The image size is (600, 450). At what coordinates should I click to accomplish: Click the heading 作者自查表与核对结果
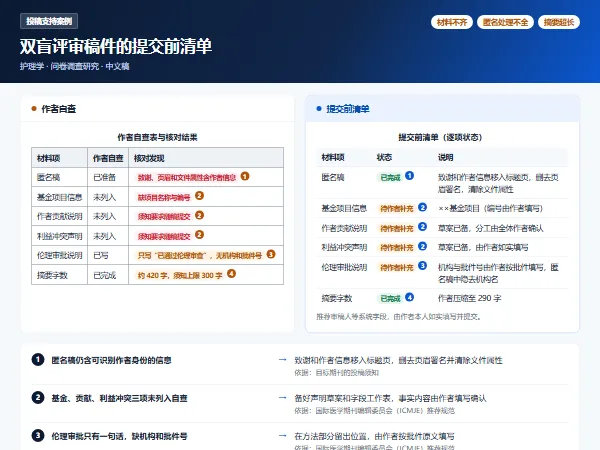click(157, 137)
